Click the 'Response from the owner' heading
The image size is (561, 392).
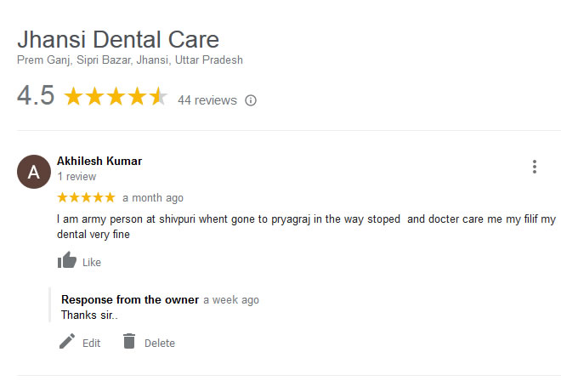pyautogui.click(x=130, y=299)
